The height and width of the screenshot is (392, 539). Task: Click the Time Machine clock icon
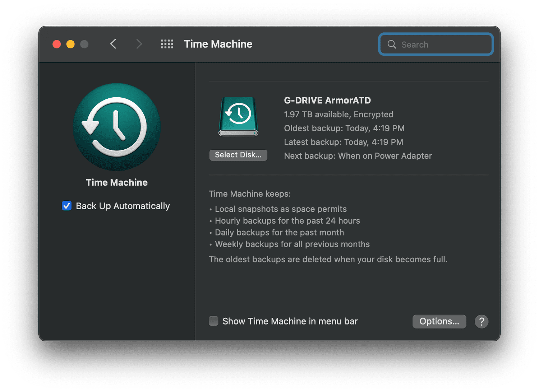coord(116,127)
